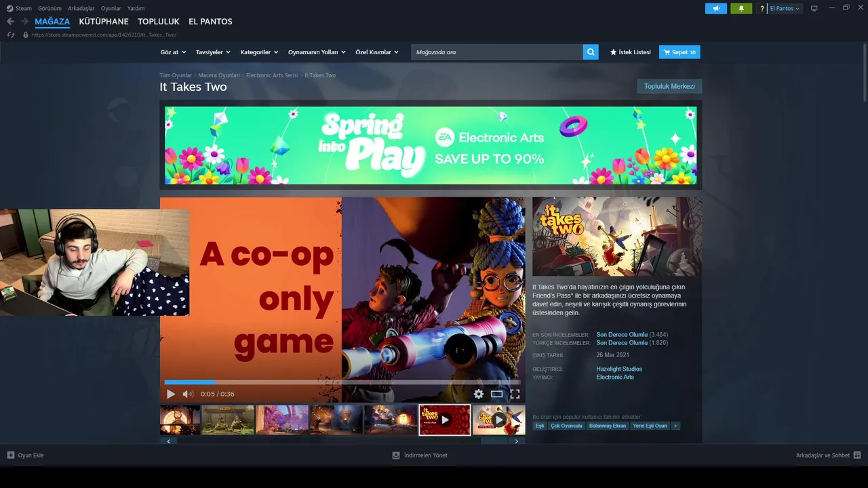
Task: Open the Sepet 10 cart
Action: pos(679,52)
